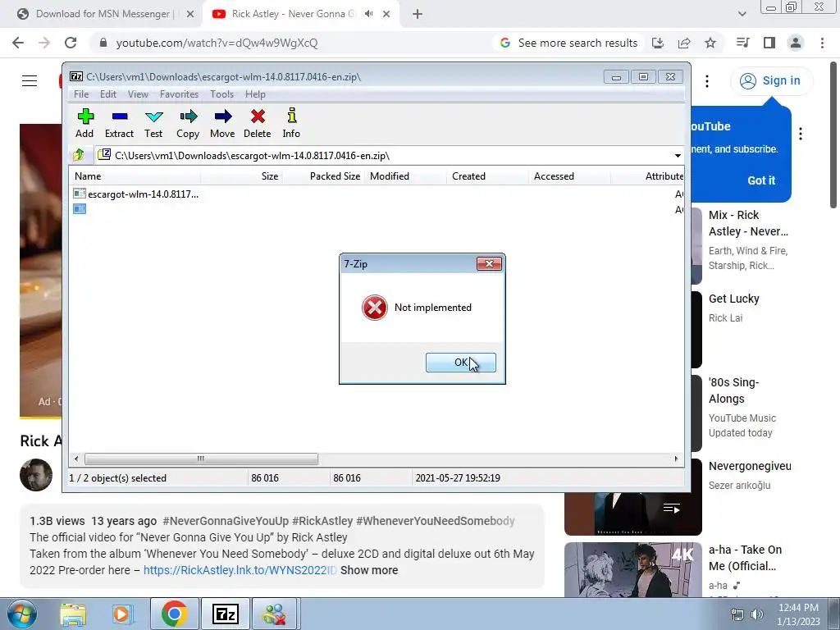Screen dimensions: 840x630
Task: Click the left scroll arrow in 7-Zip list
Action: coord(76,459)
